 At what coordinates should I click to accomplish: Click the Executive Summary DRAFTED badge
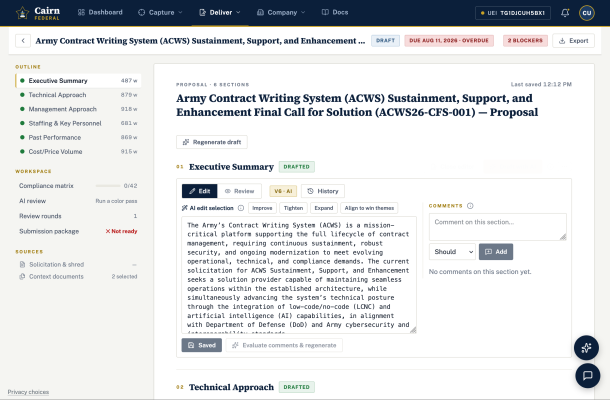[x=296, y=167]
